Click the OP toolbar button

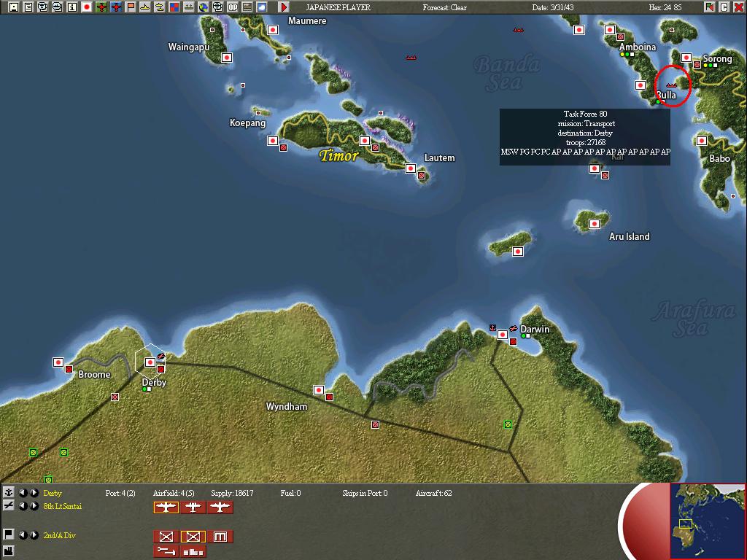point(233,7)
